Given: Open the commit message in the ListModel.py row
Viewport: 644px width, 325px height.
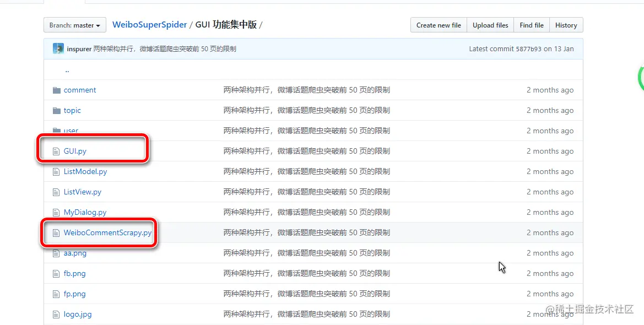Looking at the screenshot, I should point(307,171).
